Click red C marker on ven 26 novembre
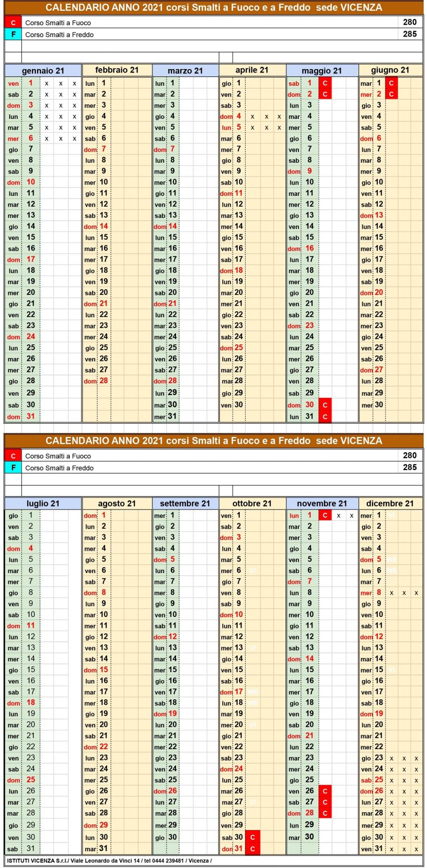Image resolution: width=427 pixels, height=868 pixels. pos(325,791)
